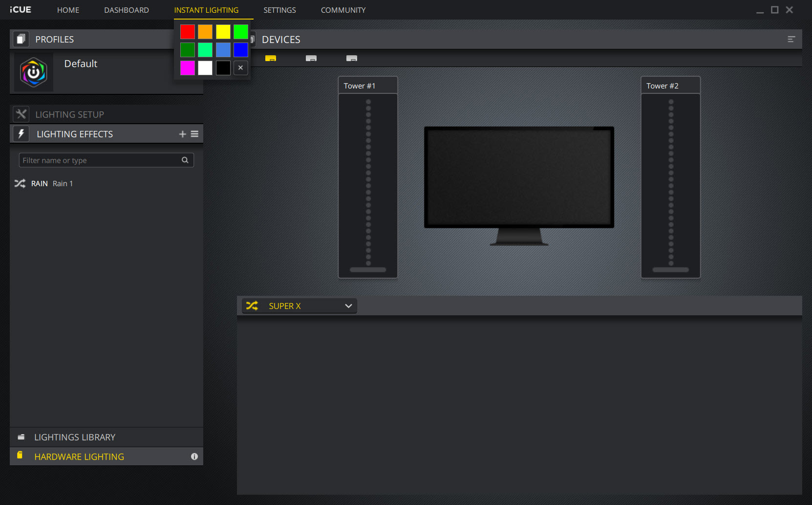The height and width of the screenshot is (505, 812).
Task: Pick the orange instant lighting swatch
Action: tap(205, 32)
